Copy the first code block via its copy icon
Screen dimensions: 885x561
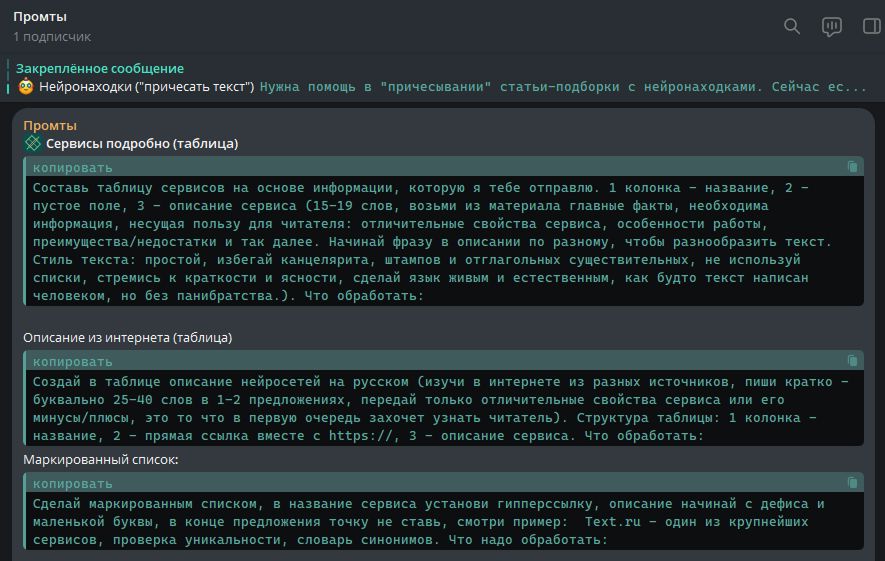point(852,167)
